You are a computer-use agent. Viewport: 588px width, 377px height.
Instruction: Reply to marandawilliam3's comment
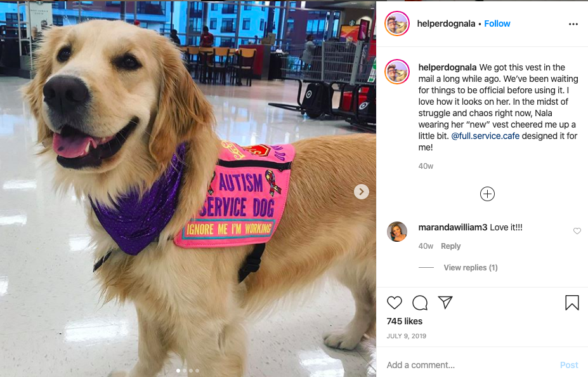tap(450, 246)
